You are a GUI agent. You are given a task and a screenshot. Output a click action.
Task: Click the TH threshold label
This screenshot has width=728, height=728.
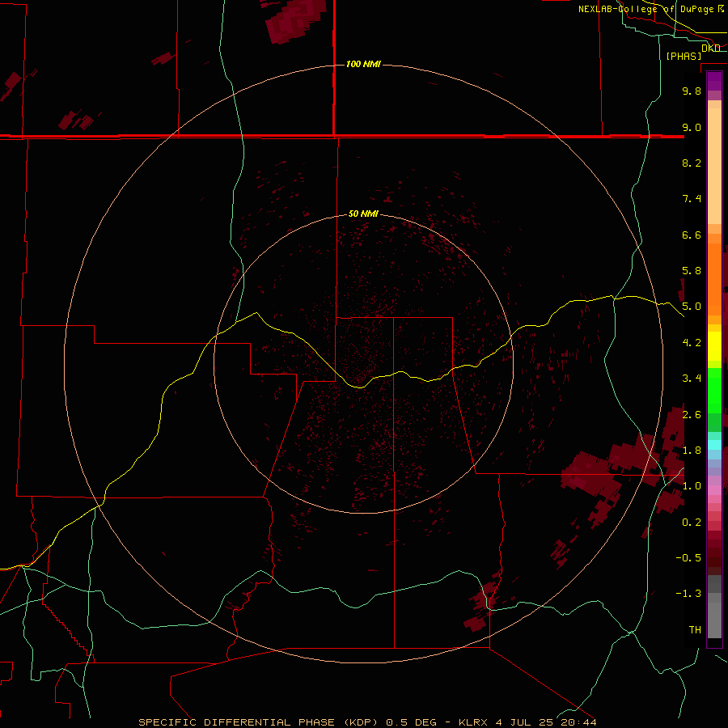click(695, 629)
